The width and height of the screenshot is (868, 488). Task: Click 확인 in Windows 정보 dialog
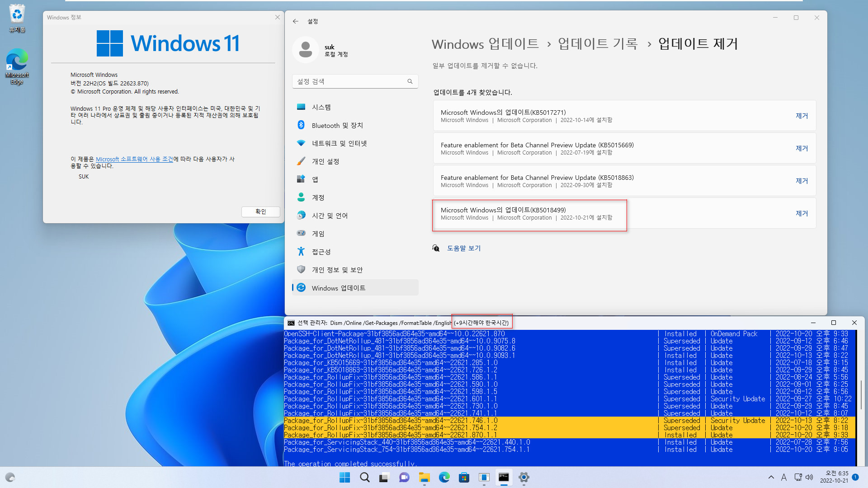261,211
